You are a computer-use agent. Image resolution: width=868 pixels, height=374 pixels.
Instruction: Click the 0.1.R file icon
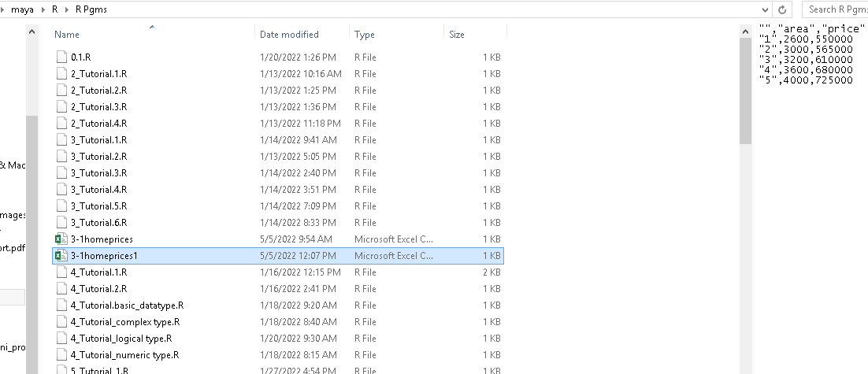61,57
